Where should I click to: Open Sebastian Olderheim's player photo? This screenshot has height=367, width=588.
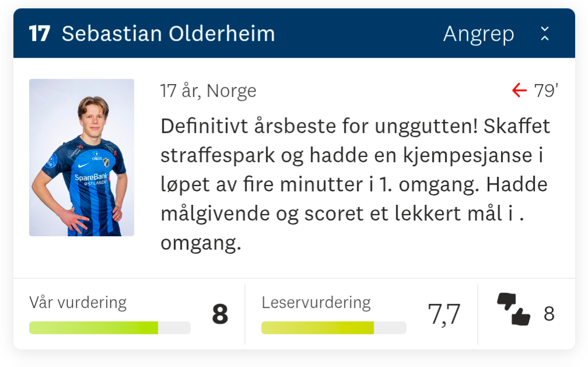coord(82,158)
